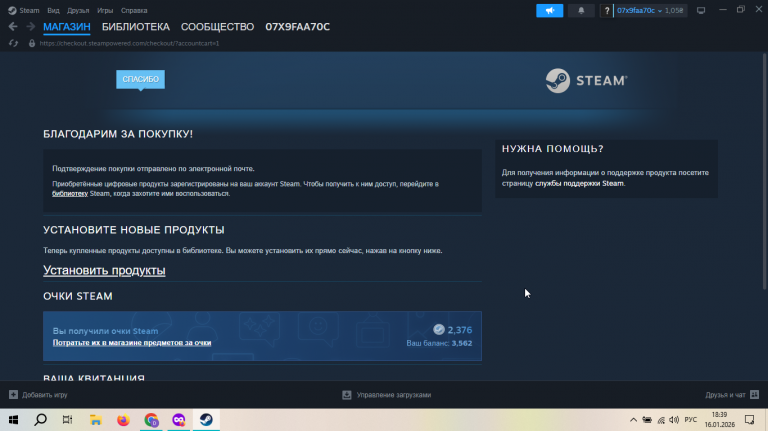The image size is (768, 431).
Task: Open notifications bell icon
Action: [581, 10]
